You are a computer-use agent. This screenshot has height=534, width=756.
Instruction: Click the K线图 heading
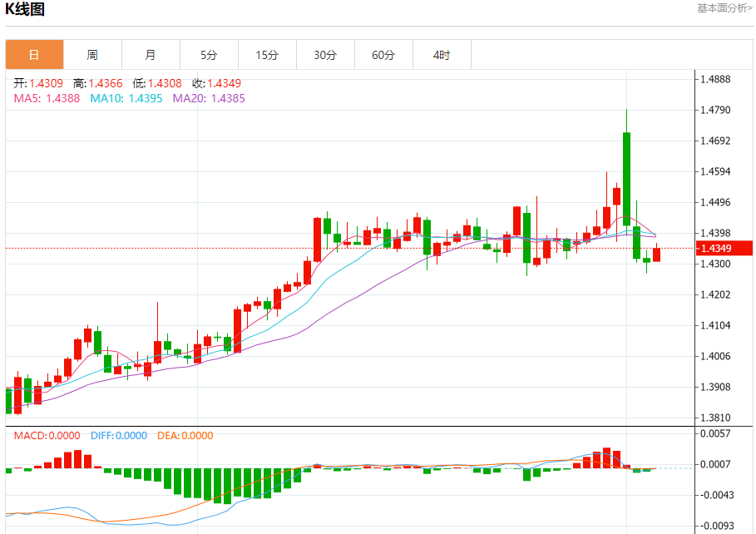pos(25,8)
